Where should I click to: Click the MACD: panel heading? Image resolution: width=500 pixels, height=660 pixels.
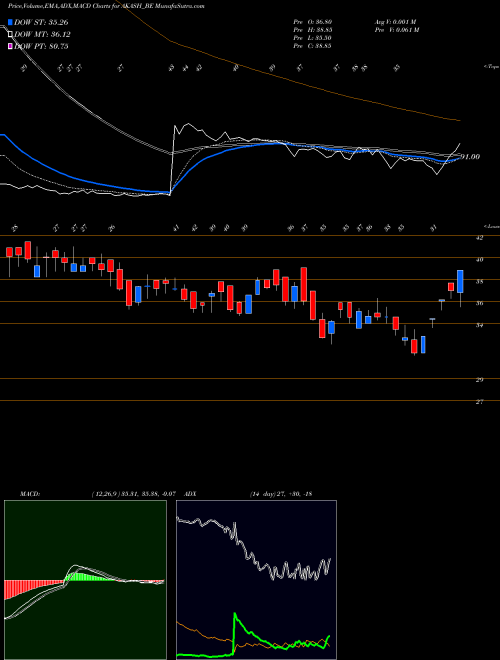coord(29,494)
